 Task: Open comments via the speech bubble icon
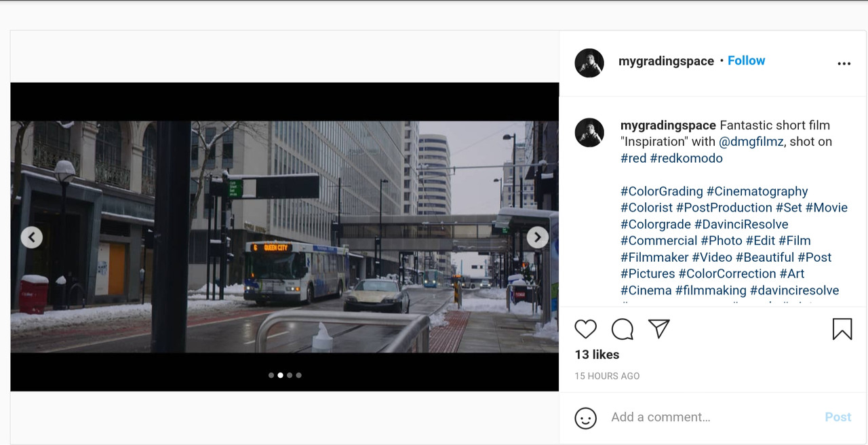[622, 329]
